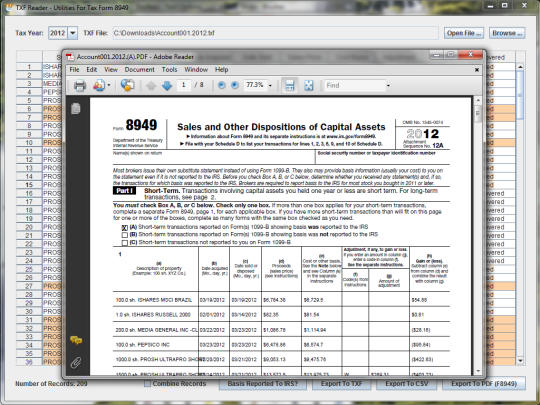Go to next page with blue down arrow
The width and height of the screenshot is (540, 405).
(x=167, y=85)
